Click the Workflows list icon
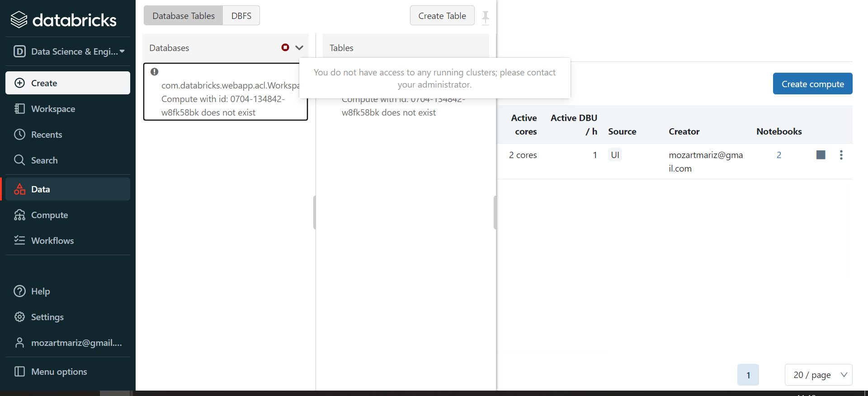868x396 pixels. [x=19, y=240]
